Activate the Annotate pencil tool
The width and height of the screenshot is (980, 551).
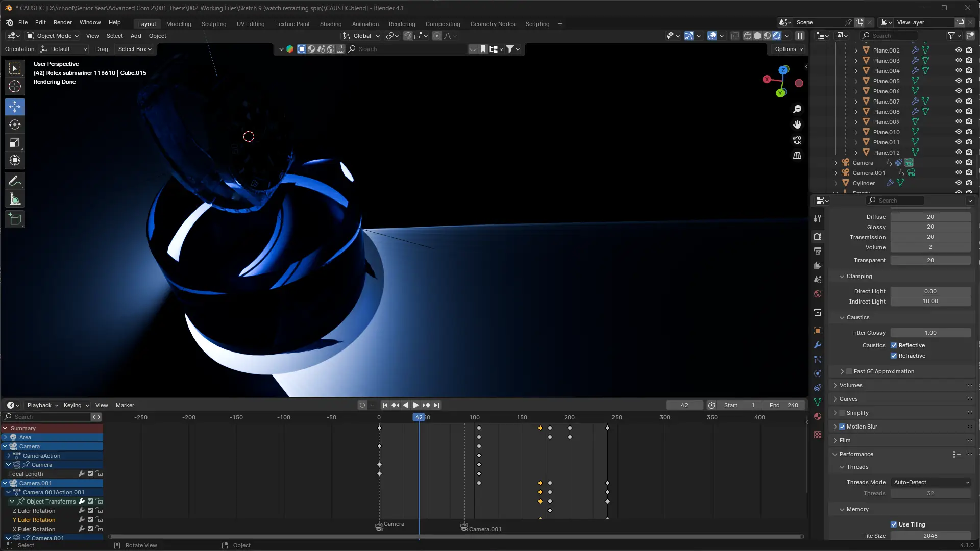(15, 181)
